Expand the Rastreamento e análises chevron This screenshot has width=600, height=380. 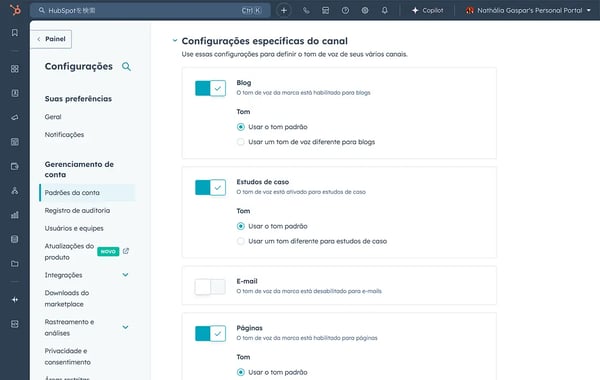126,327
